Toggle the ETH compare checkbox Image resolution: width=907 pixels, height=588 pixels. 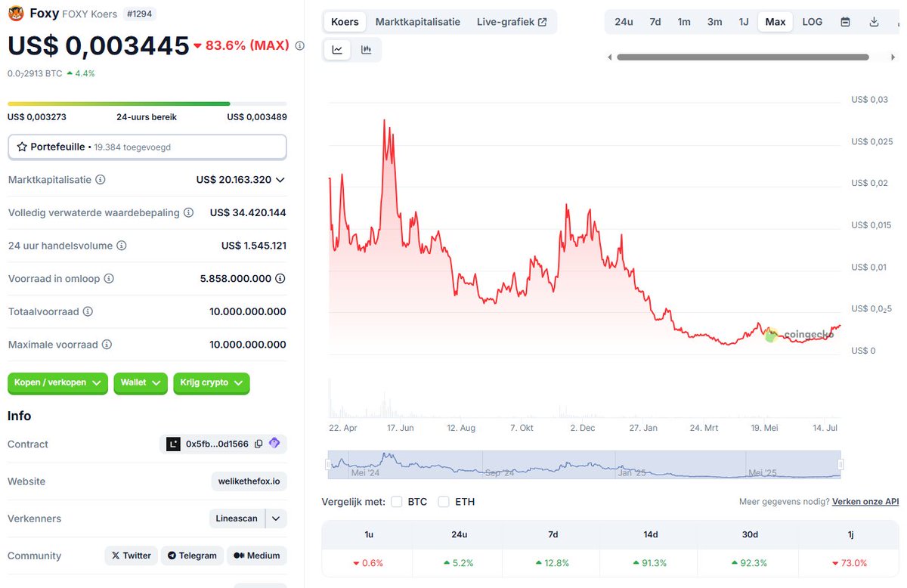point(444,502)
